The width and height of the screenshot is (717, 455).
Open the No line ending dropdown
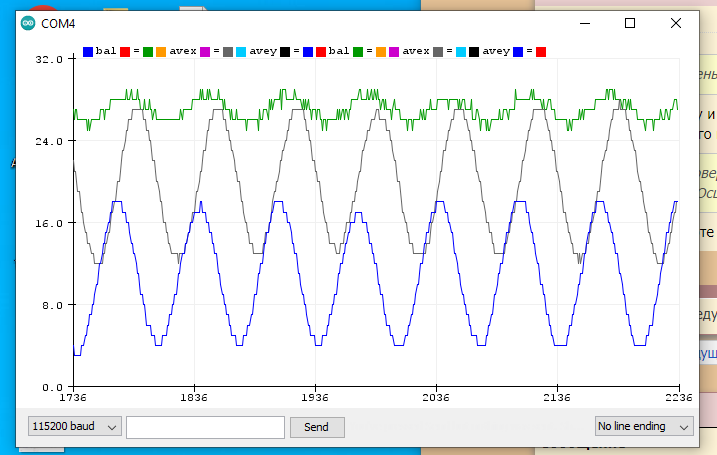coord(644,426)
